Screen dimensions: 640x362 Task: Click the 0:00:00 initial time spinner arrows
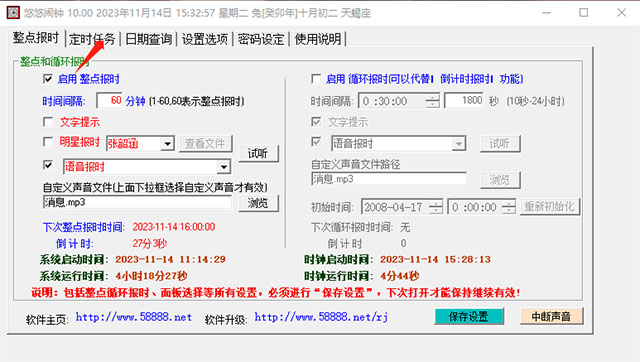click(509, 207)
